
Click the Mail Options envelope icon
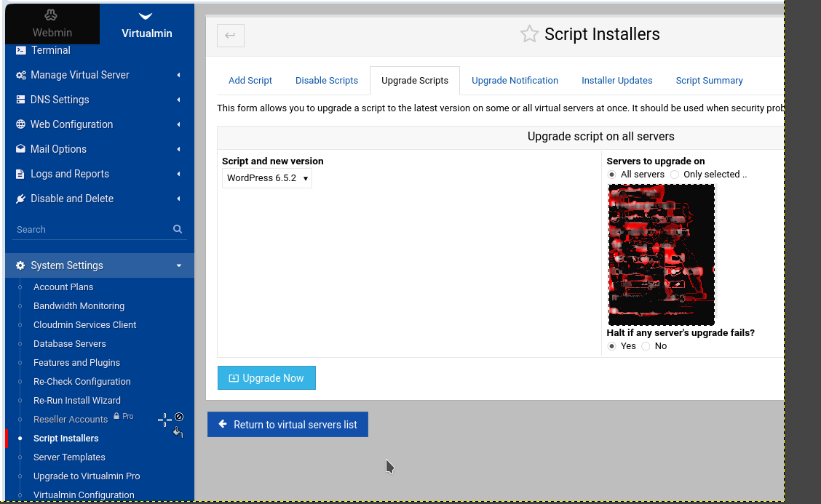20,148
